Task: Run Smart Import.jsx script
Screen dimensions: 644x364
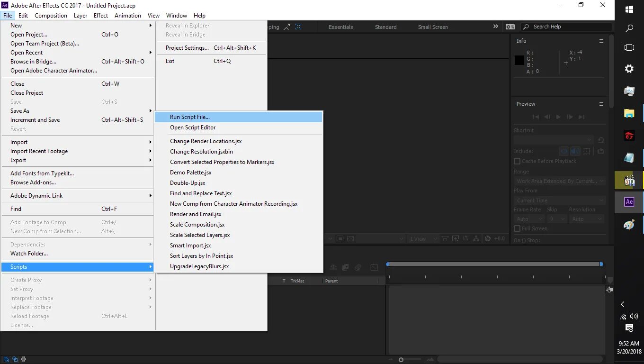Action: coord(238,246)
